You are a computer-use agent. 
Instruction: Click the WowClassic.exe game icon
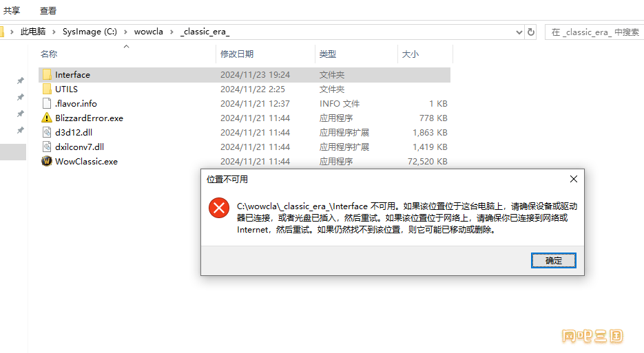coord(47,161)
